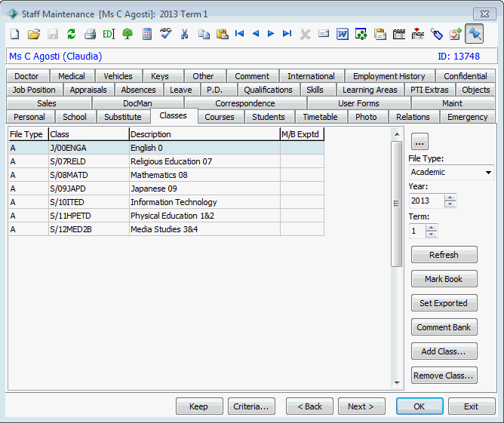This screenshot has height=423, width=504.
Task: Click the ellipsis browse button
Action: (419, 142)
